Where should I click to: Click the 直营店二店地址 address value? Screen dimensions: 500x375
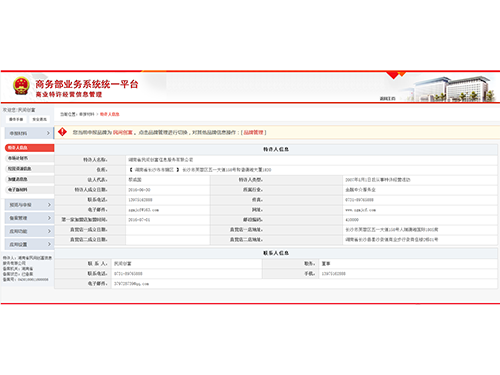click(x=392, y=240)
